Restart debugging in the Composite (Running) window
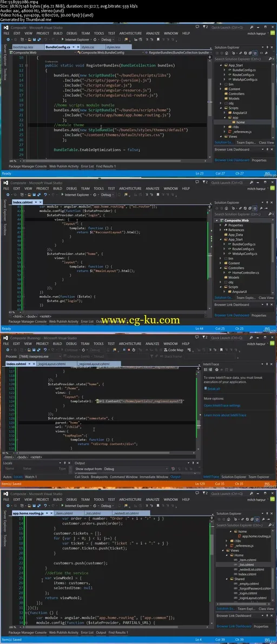This screenshot has width=277, height=644. 134,350
